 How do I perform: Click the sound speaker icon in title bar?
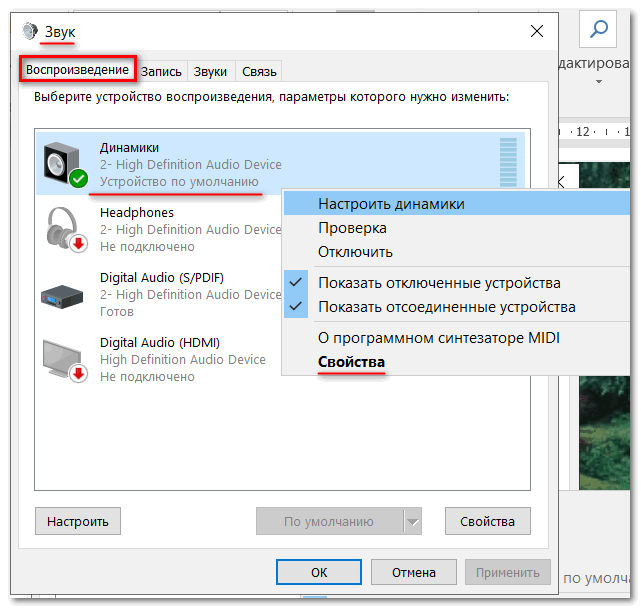coord(30,31)
